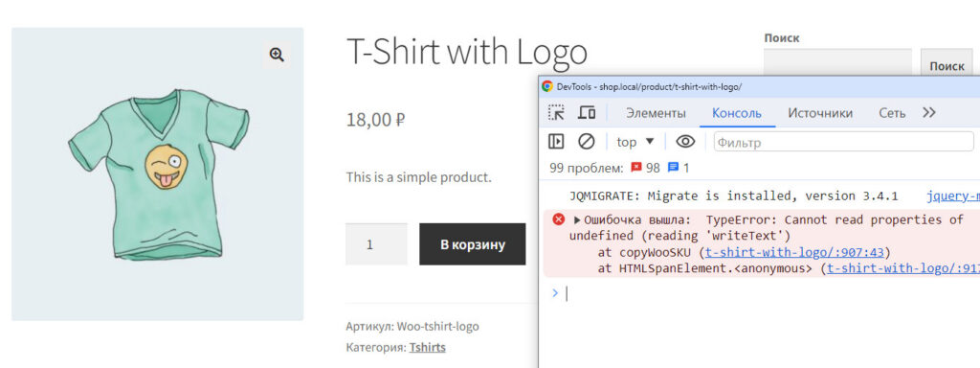The height and width of the screenshot is (368, 980).
Task: Open the Элементы tab
Action: pos(656,113)
